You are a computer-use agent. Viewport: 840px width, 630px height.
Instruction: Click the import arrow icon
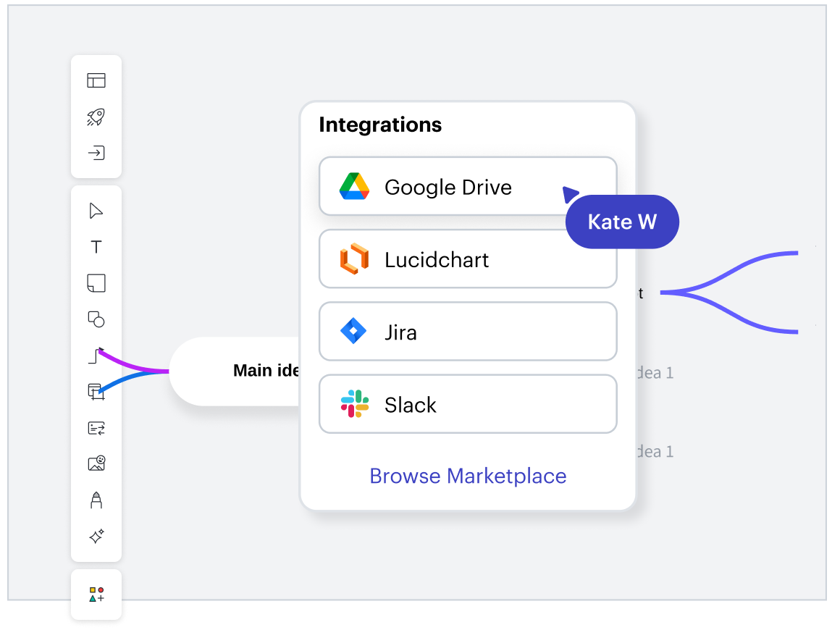click(x=96, y=153)
